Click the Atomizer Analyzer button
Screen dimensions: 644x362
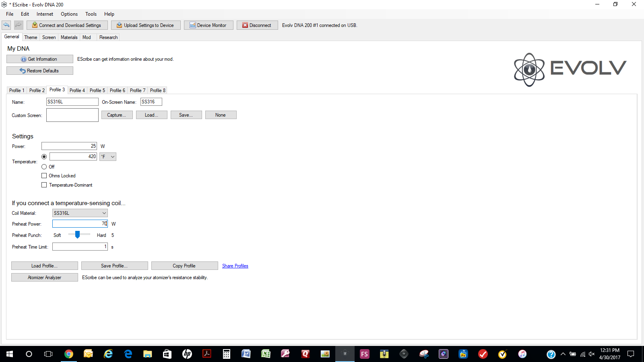coord(44,278)
